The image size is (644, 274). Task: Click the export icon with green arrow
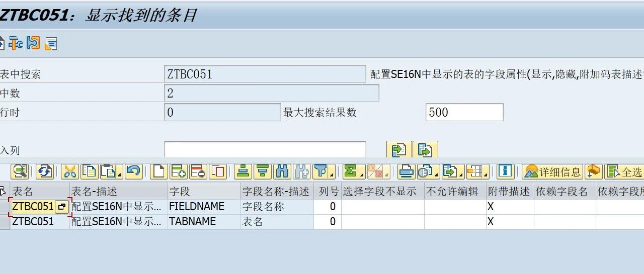coord(450,171)
